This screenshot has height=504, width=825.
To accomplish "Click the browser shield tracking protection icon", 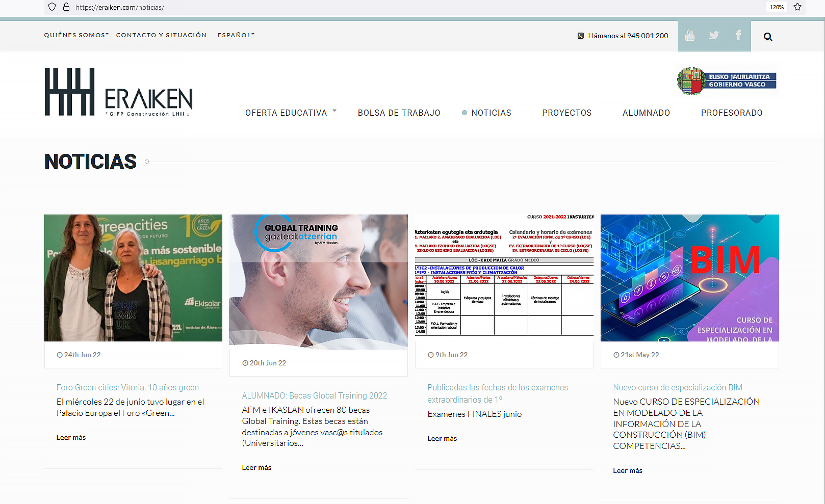I will (51, 7).
